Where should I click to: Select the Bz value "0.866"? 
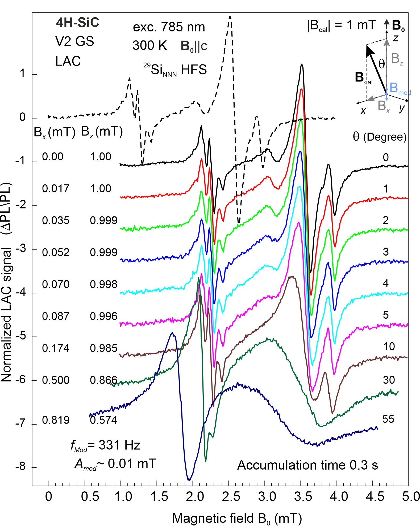pyautogui.click(x=103, y=380)
